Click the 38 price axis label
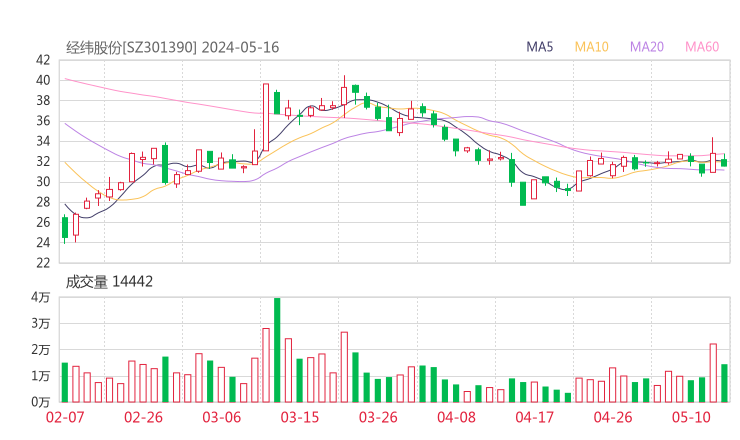Image resolution: width=740 pixels, height=440 pixels. coord(43,101)
